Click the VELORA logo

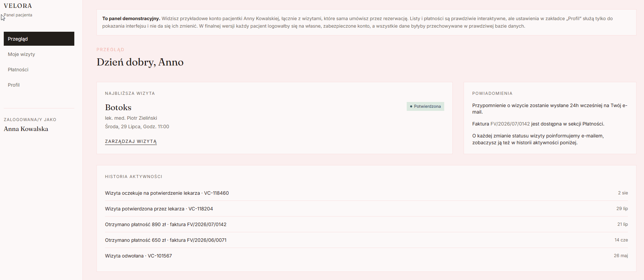[18, 6]
